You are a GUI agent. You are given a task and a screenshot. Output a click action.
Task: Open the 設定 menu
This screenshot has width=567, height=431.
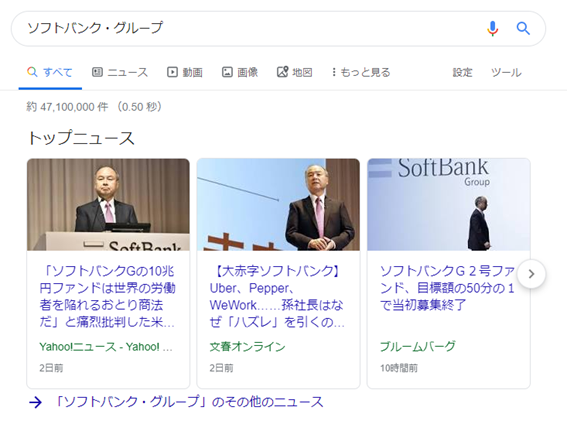tap(462, 72)
